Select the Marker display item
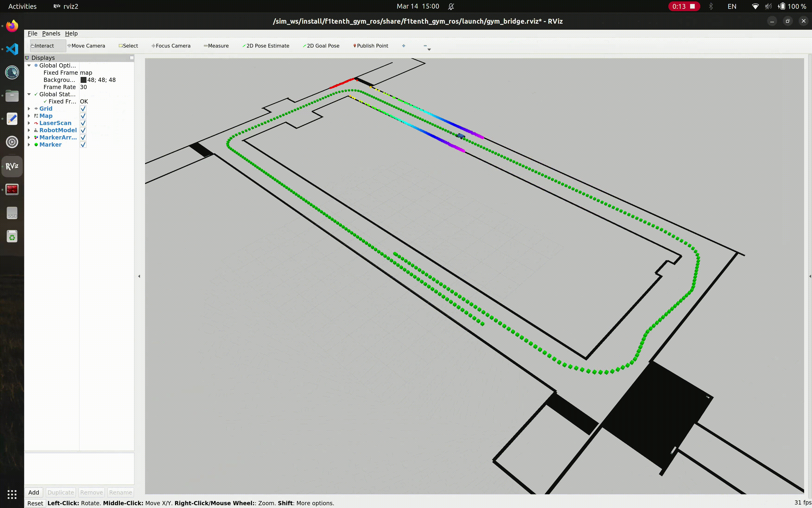This screenshot has height=508, width=812. 50,145
